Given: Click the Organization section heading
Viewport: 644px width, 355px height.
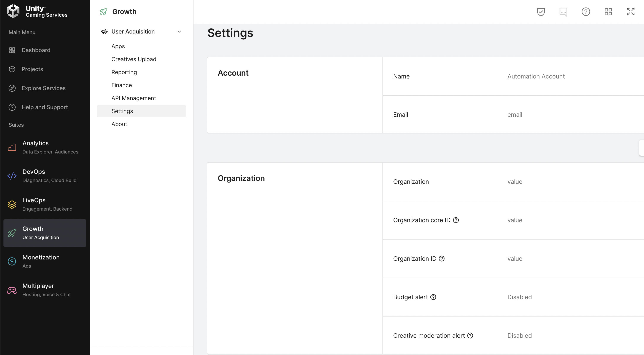Looking at the screenshot, I should pos(241,178).
